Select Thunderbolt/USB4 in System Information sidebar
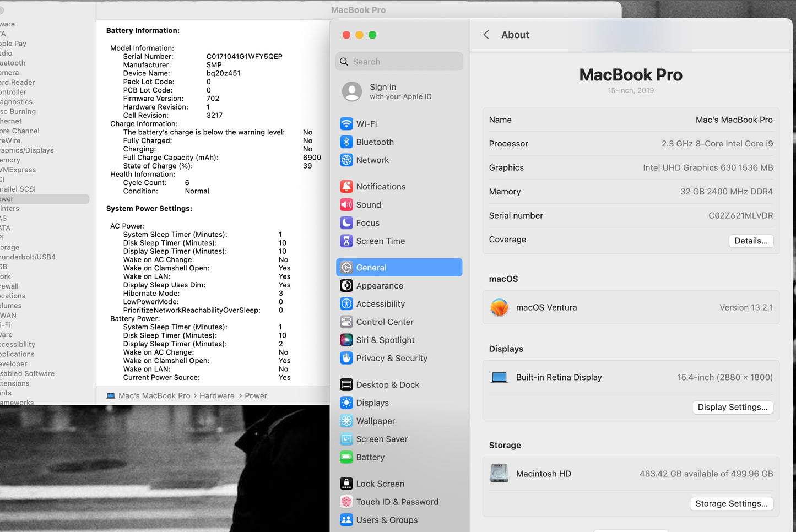The height and width of the screenshot is (532, 796). pyautogui.click(x=28, y=257)
